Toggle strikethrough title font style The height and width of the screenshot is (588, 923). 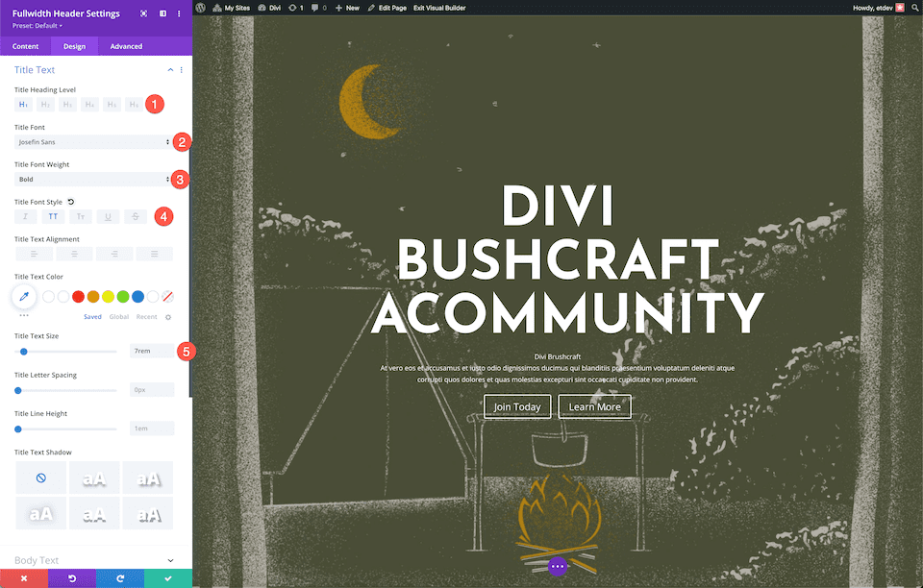(x=136, y=217)
